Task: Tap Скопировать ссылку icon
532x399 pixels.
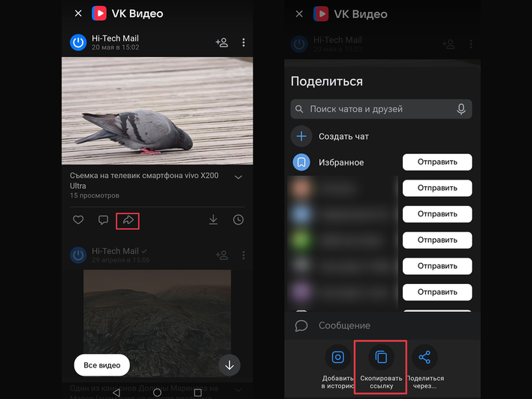Action: click(x=381, y=357)
